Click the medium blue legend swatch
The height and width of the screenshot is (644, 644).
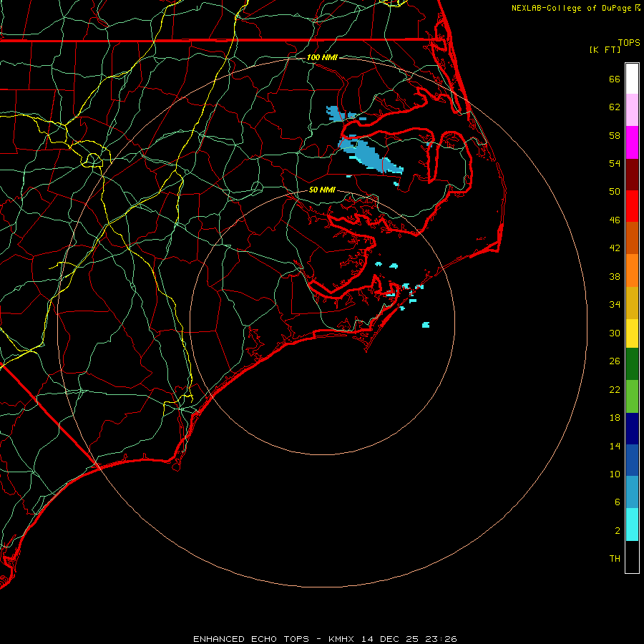(632, 460)
